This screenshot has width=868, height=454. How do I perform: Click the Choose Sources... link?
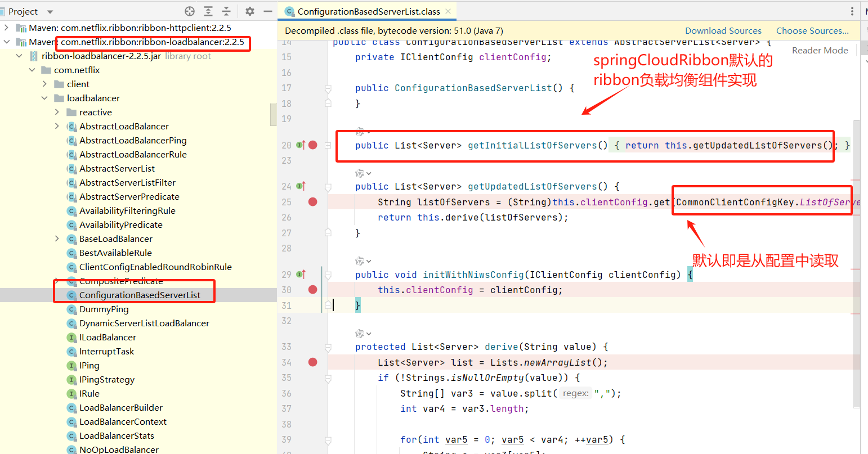pyautogui.click(x=812, y=31)
